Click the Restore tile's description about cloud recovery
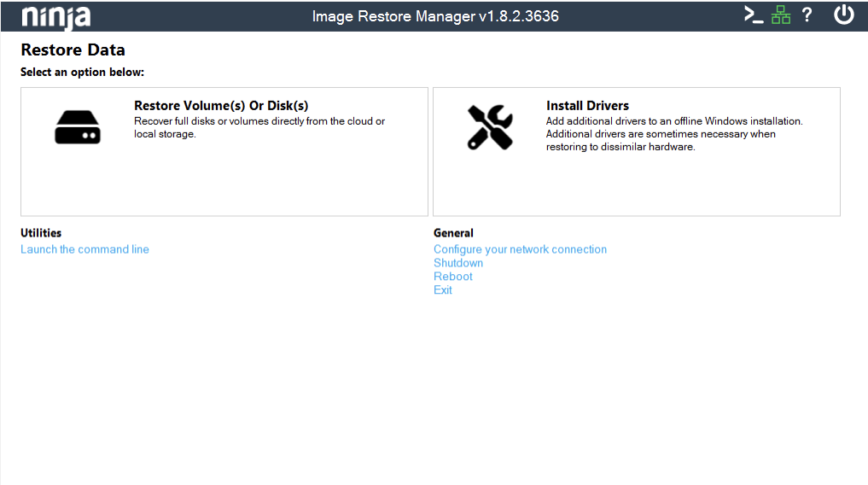The height and width of the screenshot is (485, 868). pos(259,128)
